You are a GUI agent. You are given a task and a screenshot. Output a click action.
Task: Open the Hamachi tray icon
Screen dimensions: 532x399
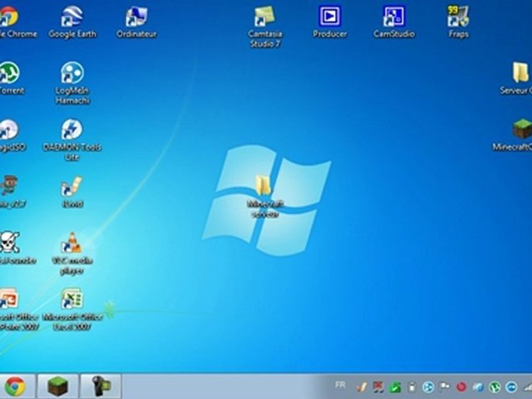tap(428, 387)
